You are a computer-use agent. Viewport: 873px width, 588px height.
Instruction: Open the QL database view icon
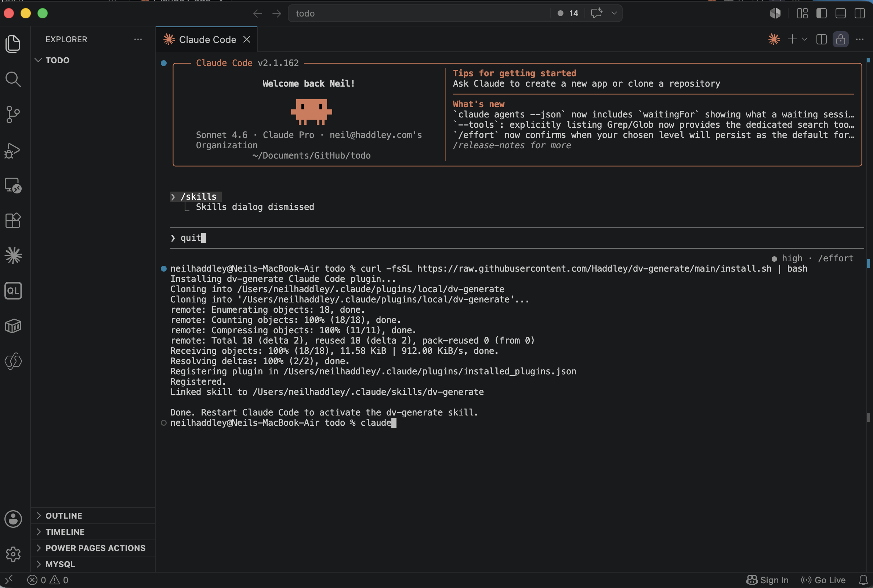[13, 291]
